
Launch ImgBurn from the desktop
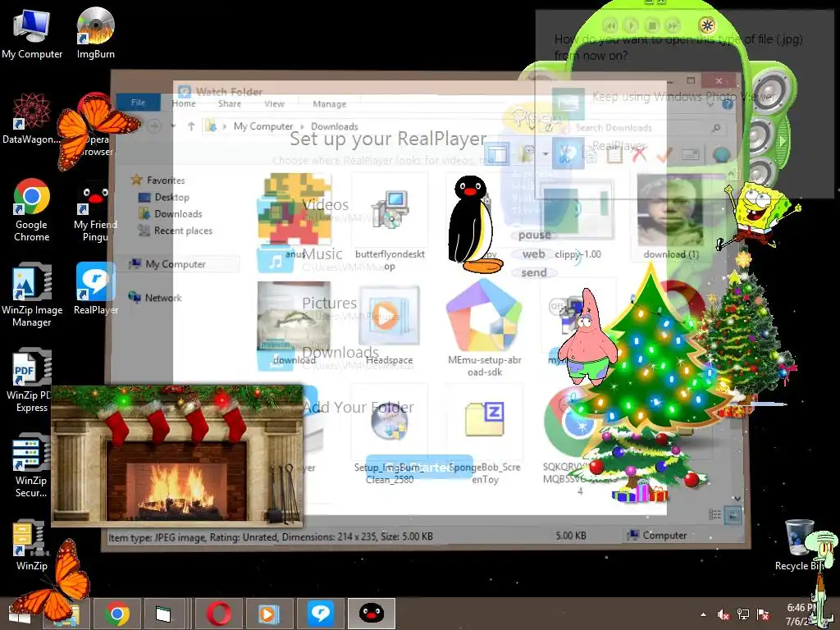coord(95,33)
